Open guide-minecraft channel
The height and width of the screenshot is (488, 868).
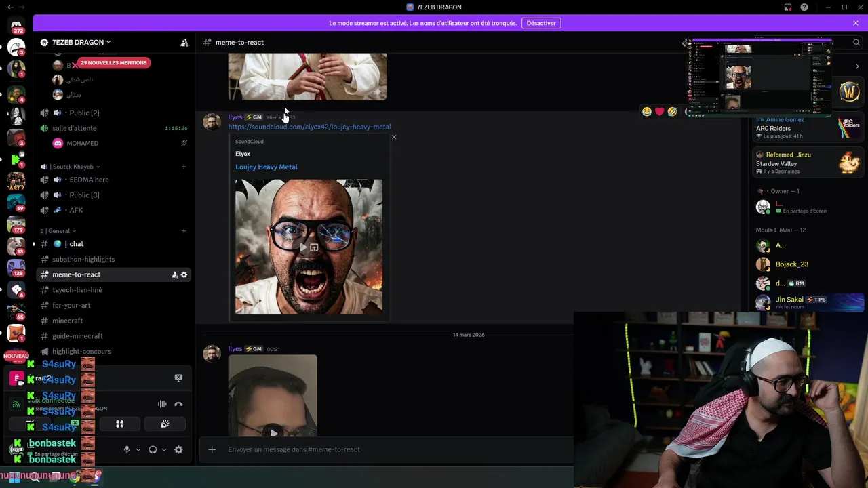click(113, 336)
